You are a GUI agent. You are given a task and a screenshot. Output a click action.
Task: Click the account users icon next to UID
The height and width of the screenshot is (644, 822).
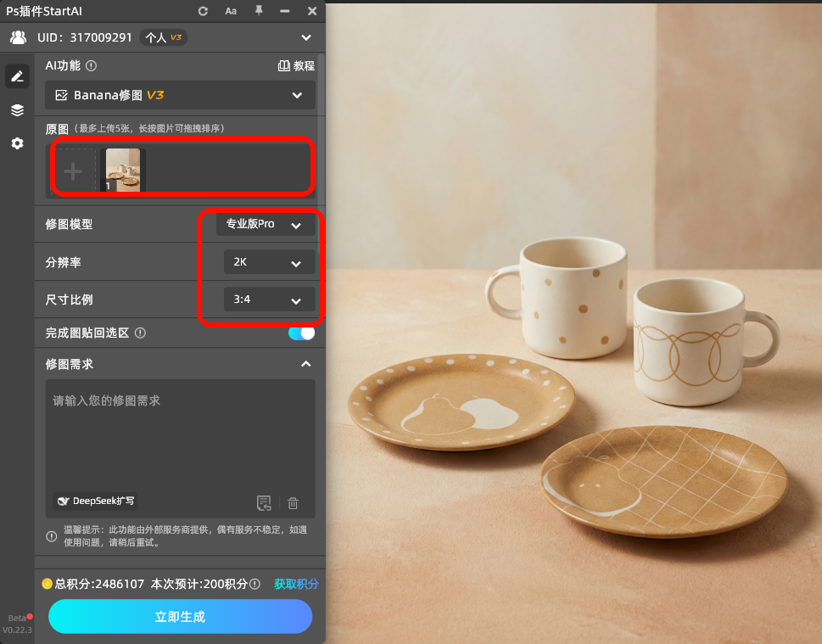pos(18,37)
